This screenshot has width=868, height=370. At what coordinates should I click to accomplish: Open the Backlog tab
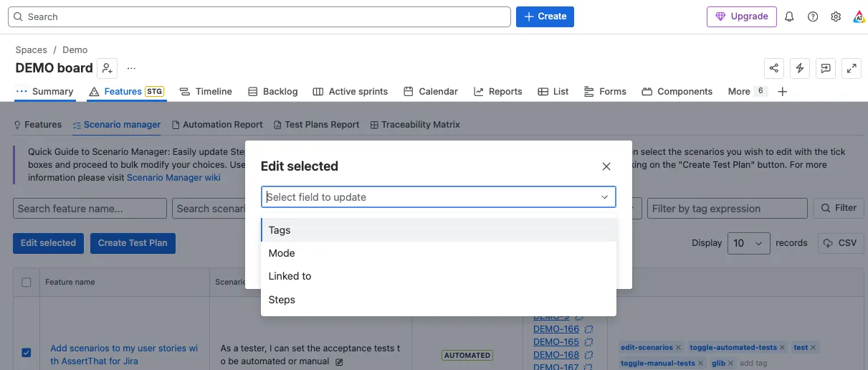(273, 91)
